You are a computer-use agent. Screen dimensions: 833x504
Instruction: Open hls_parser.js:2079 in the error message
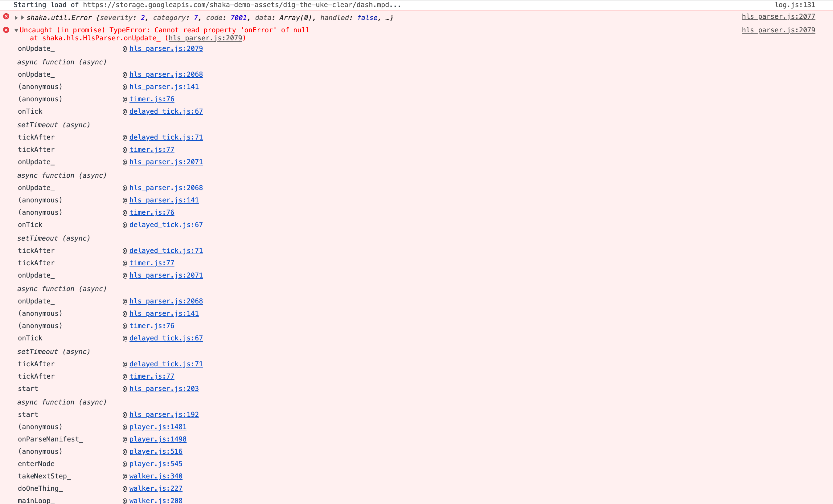(x=206, y=38)
